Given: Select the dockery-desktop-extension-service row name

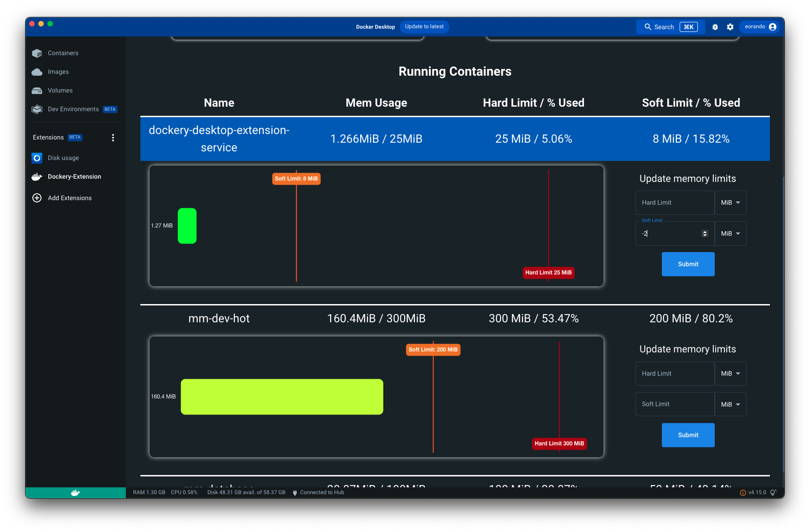Looking at the screenshot, I should coord(219,139).
